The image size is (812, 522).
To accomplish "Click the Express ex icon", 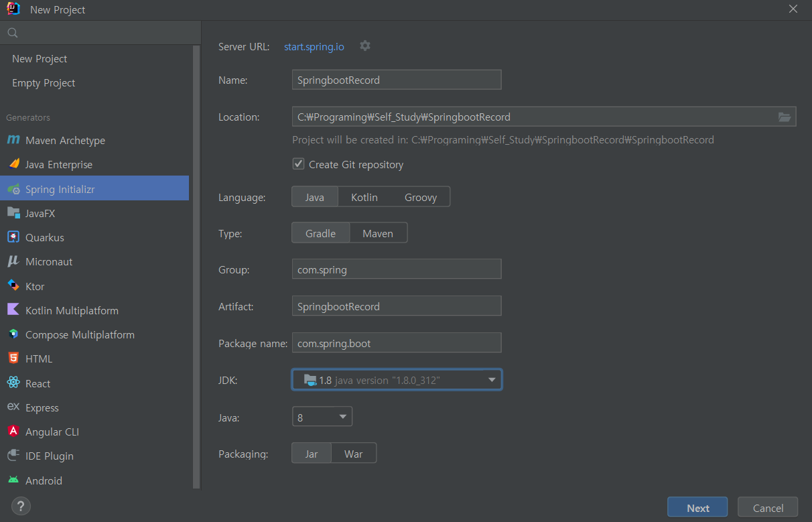I will pos(13,407).
